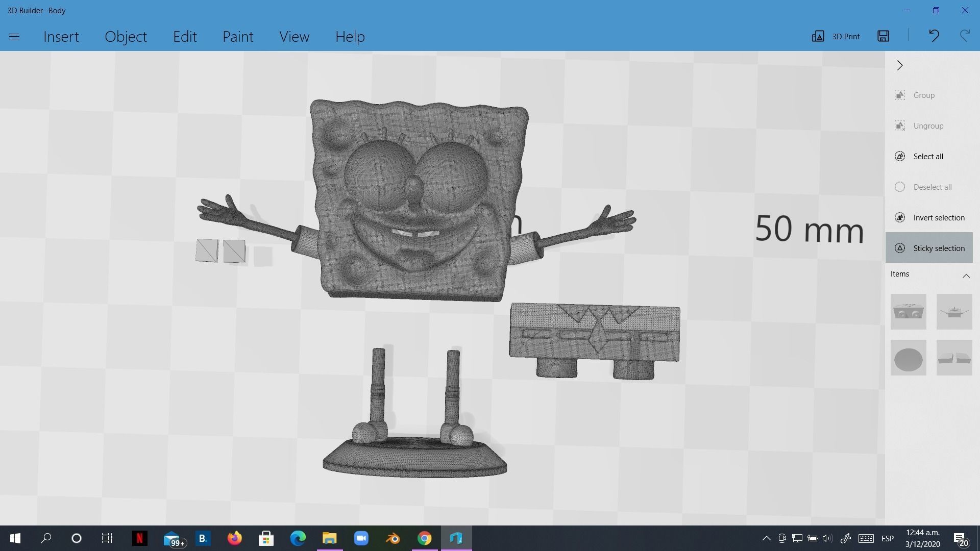
Task: Open the volume control in tray
Action: 827,538
